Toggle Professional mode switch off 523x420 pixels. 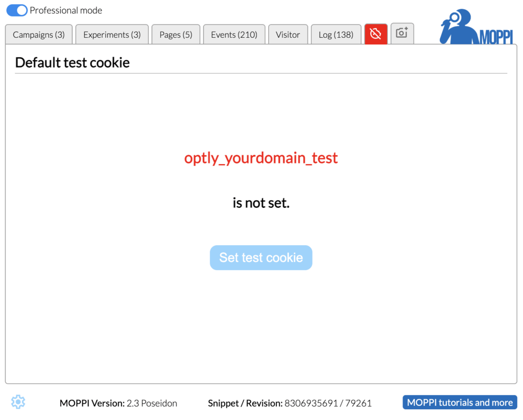tap(17, 10)
